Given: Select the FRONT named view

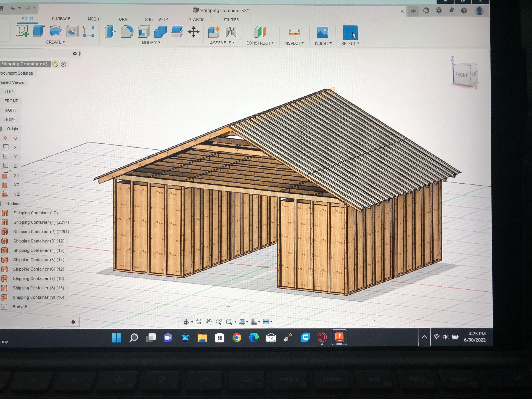Looking at the screenshot, I should click(x=11, y=101).
